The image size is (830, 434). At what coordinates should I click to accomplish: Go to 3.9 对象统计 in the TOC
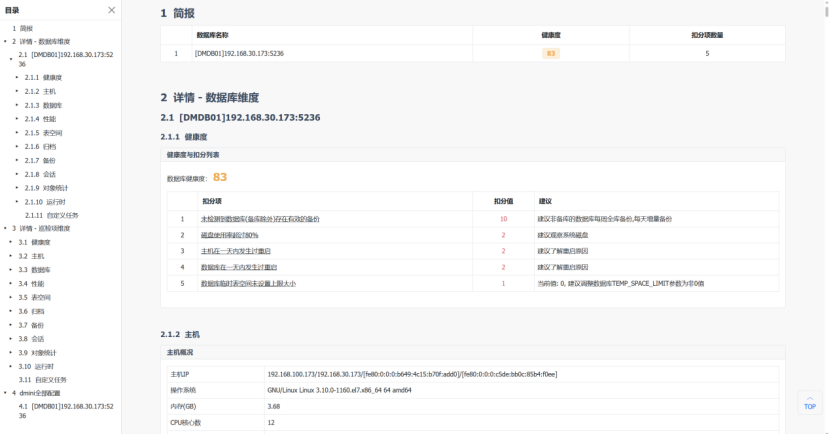pyautogui.click(x=37, y=352)
